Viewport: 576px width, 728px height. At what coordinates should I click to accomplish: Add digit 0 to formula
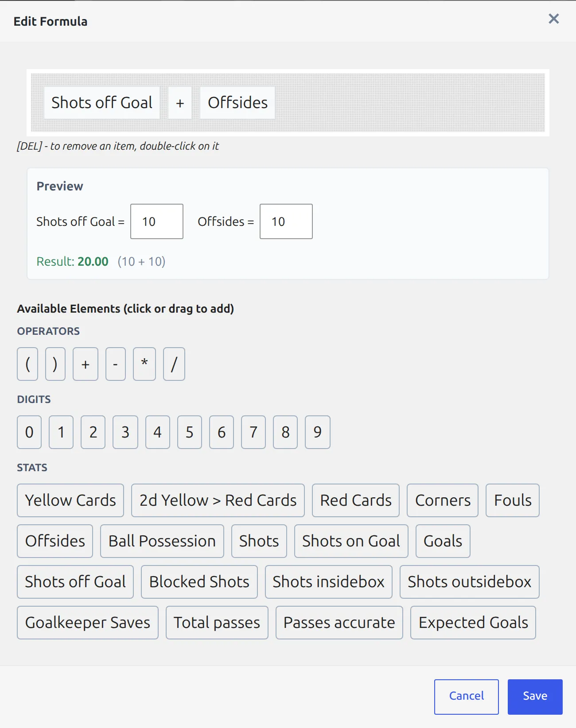29,432
